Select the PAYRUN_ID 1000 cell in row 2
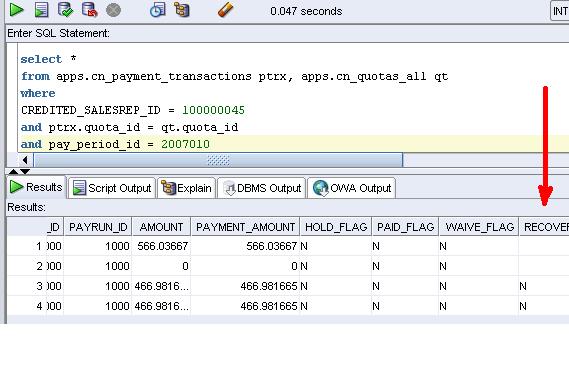This screenshot has width=569, height=384. pos(98,266)
